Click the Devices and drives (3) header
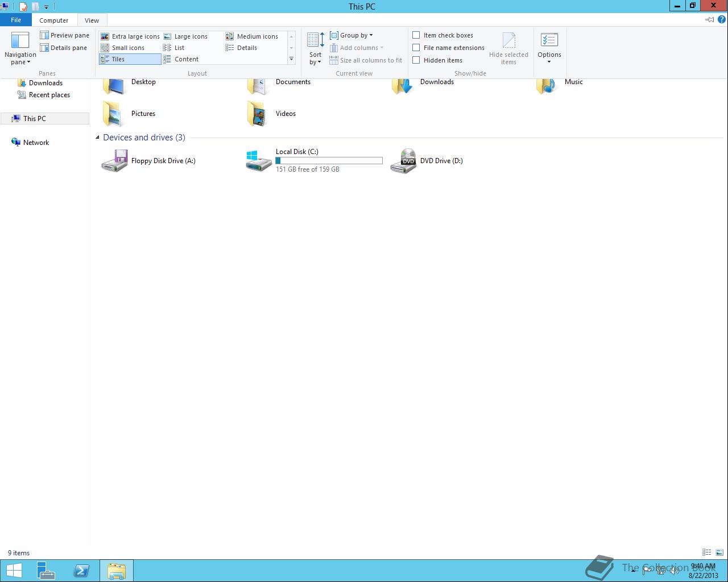 point(144,138)
